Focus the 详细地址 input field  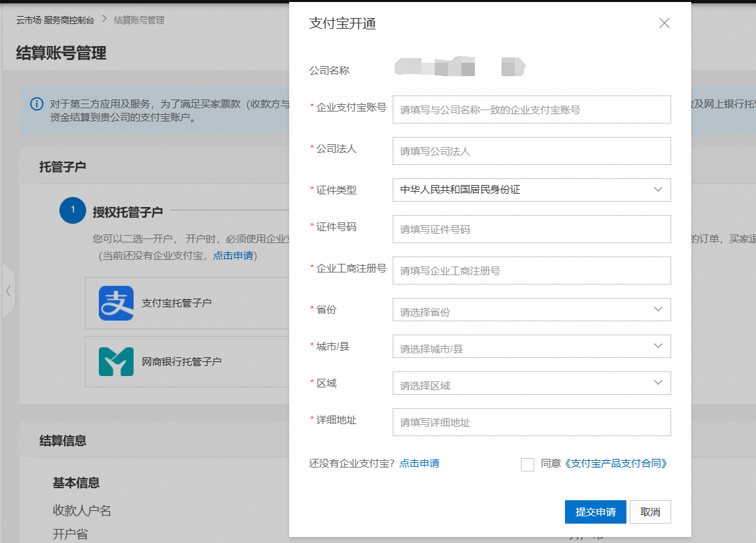(x=532, y=422)
